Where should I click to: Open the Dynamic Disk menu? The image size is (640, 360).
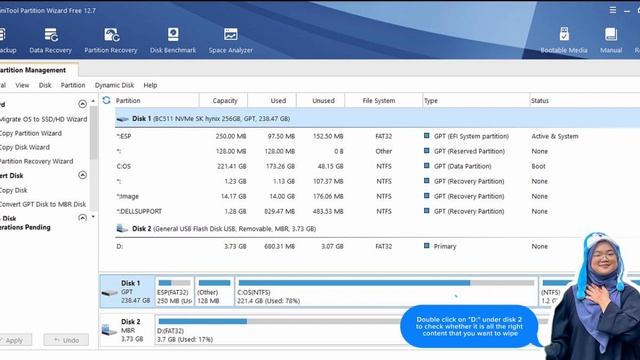(x=114, y=85)
